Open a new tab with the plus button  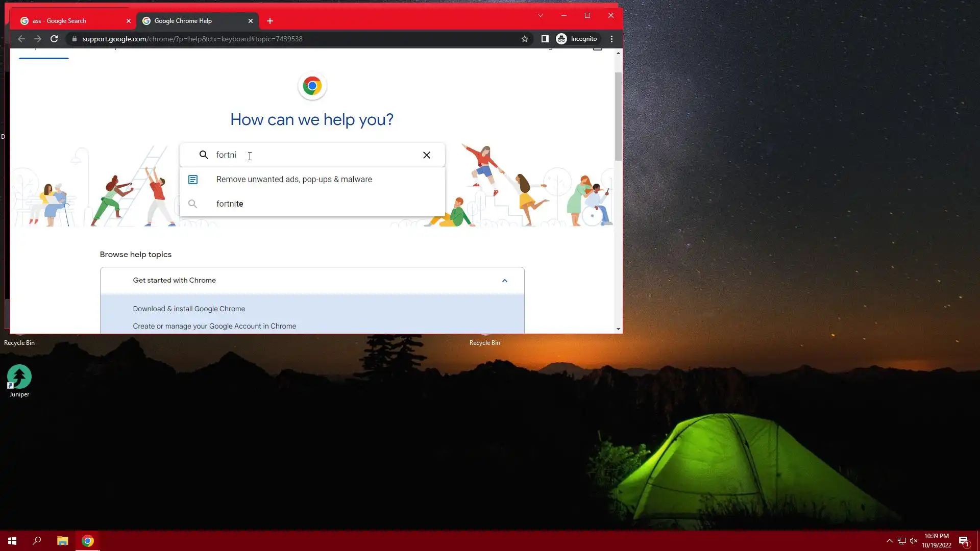tap(270, 21)
